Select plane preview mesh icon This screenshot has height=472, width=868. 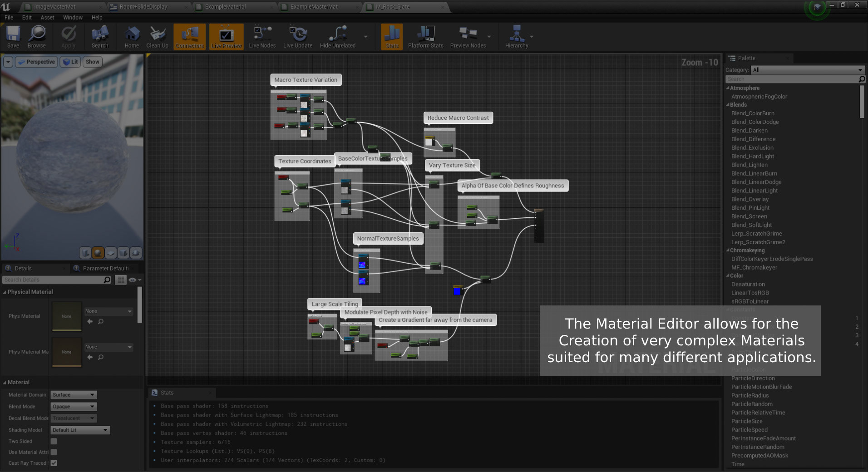[110, 253]
